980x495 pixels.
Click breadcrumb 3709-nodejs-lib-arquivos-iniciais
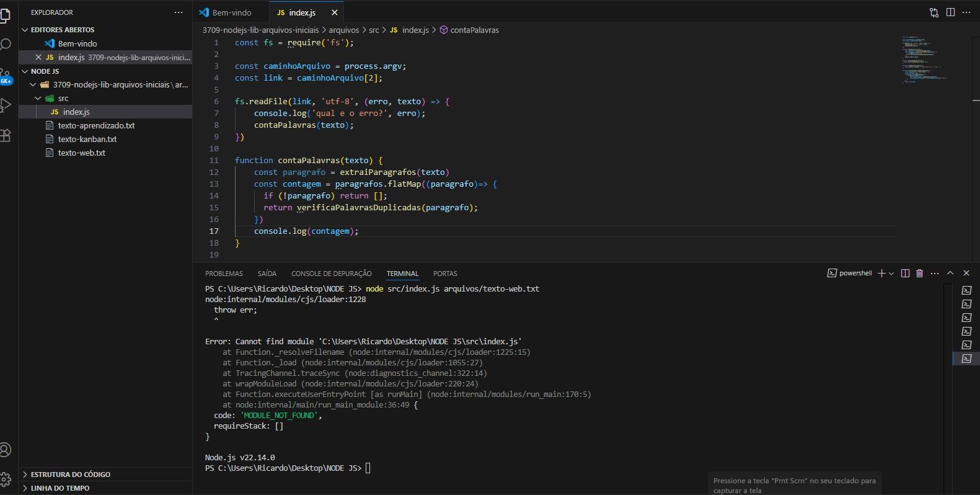[260, 30]
